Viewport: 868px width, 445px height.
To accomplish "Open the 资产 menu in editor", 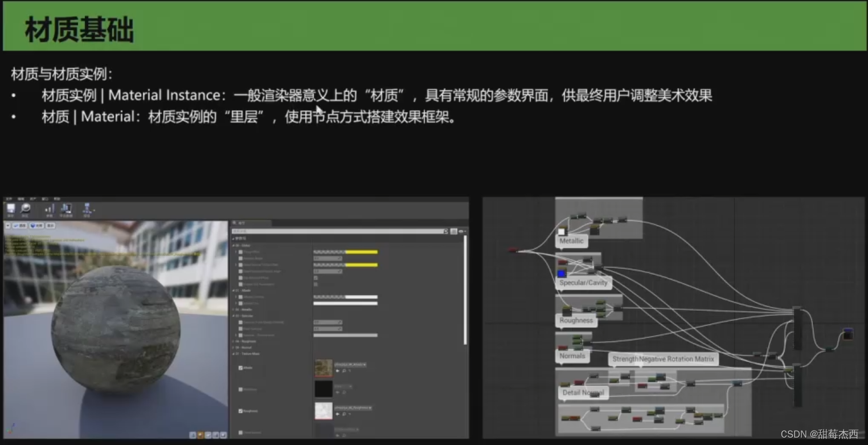I will (33, 199).
